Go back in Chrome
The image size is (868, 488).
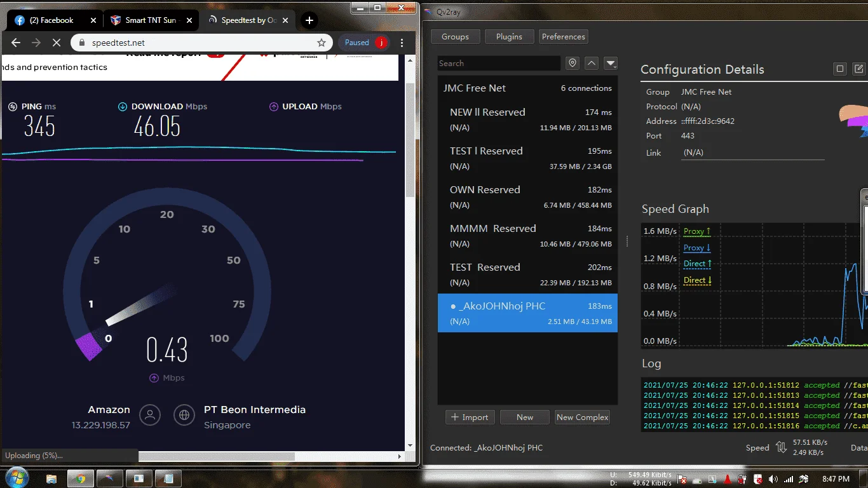(16, 43)
